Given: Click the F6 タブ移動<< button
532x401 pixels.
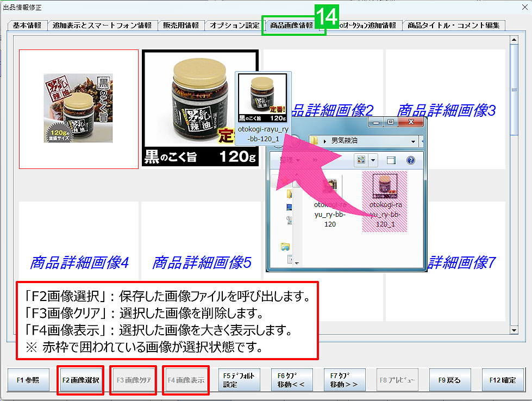Looking at the screenshot, I should tap(292, 380).
